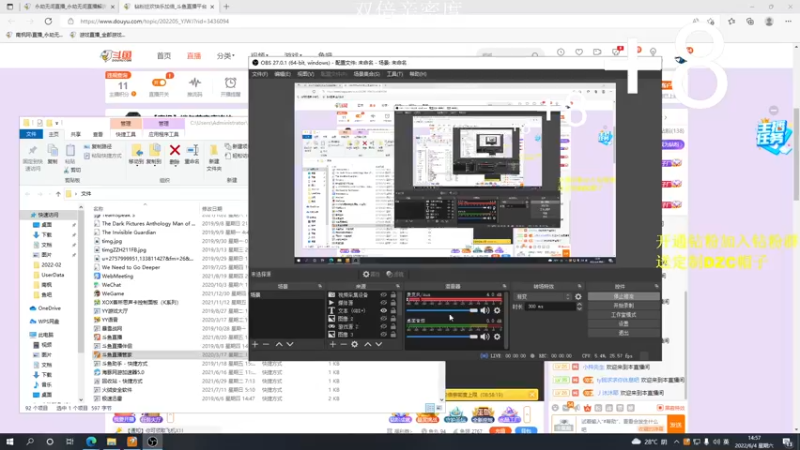Image resolution: width=800 pixels, height=450 pixels.
Task: Refresh the Douyu browser page
Action: pyautogui.click(x=48, y=21)
